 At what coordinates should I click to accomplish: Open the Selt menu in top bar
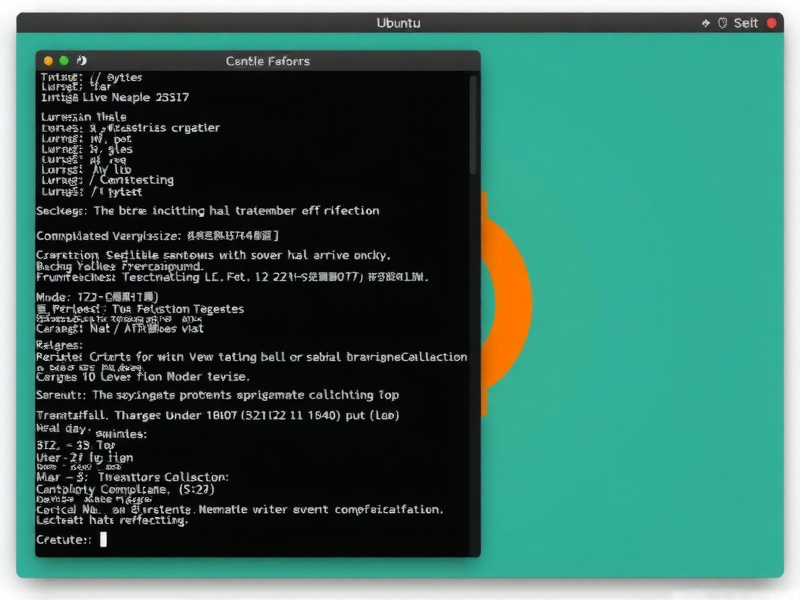[746, 23]
